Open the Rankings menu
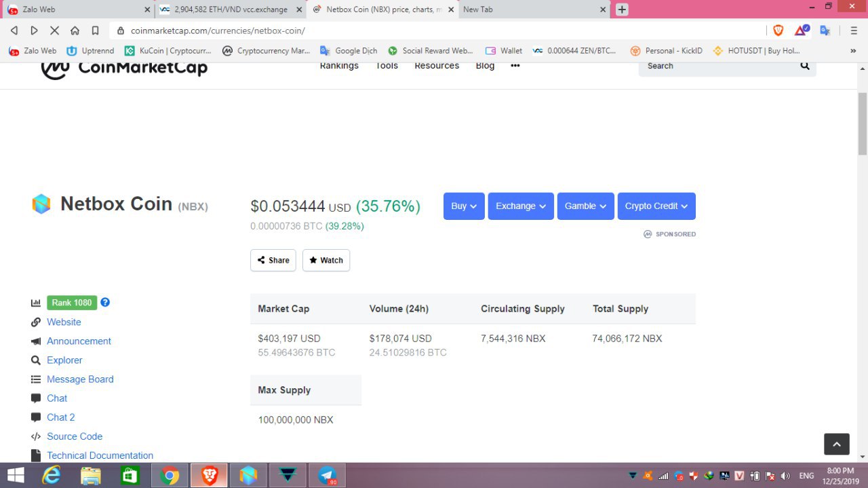Screen dimensions: 868x488 point(339,66)
